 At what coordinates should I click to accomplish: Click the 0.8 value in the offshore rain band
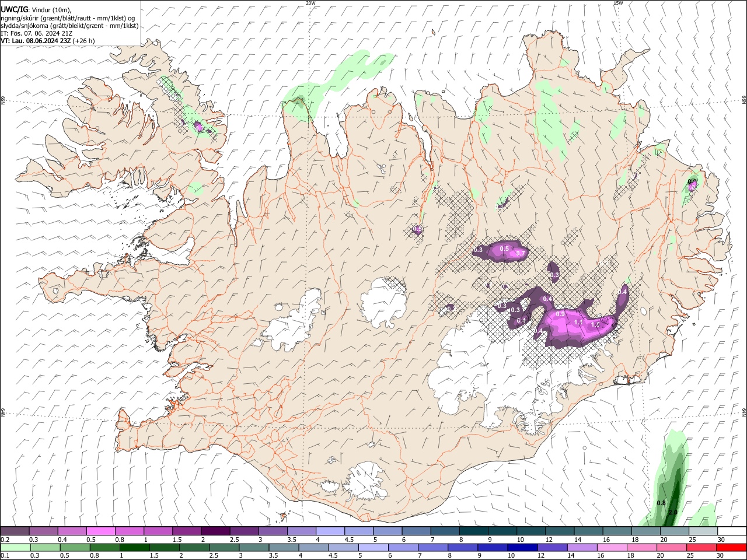661,503
